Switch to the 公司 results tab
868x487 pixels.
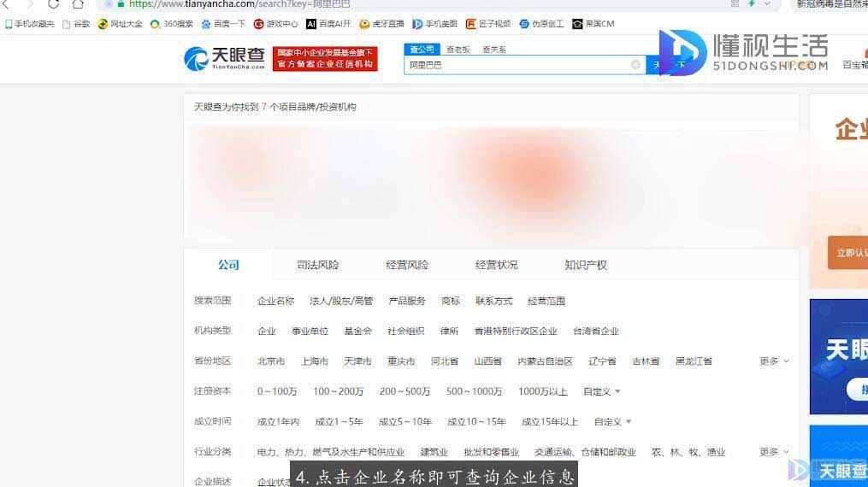[x=228, y=266]
